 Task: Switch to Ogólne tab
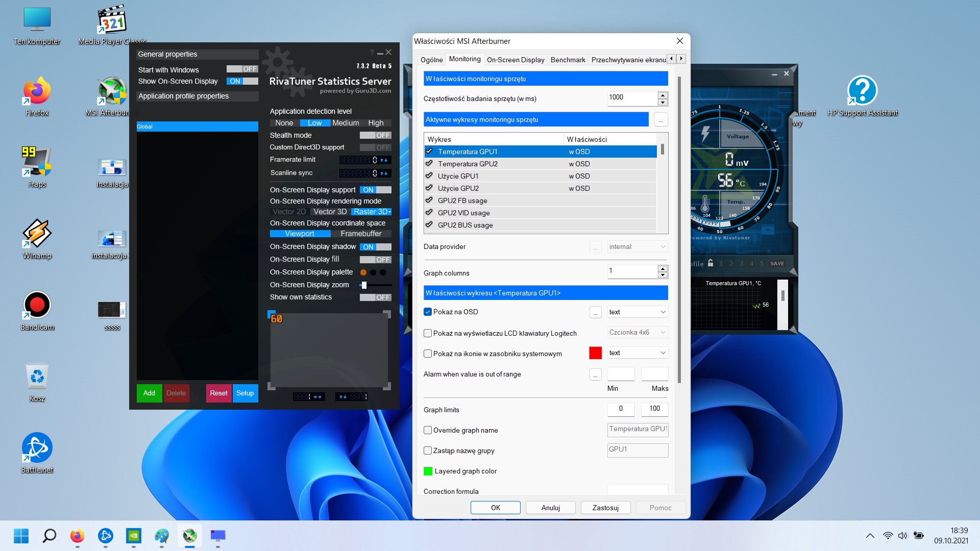tap(431, 60)
